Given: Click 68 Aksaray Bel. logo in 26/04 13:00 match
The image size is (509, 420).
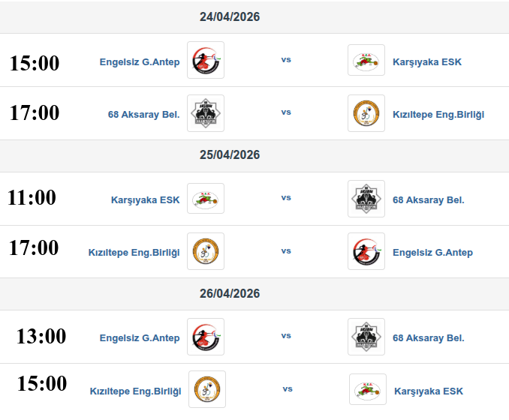Looking at the screenshot, I should pyautogui.click(x=366, y=337).
